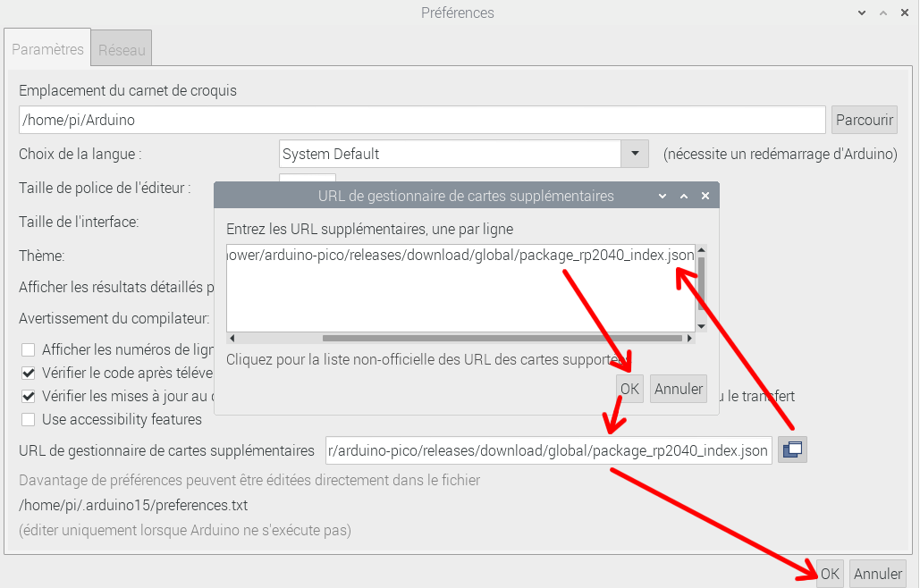Click the scroll-left arrow in URL text area

click(x=232, y=339)
